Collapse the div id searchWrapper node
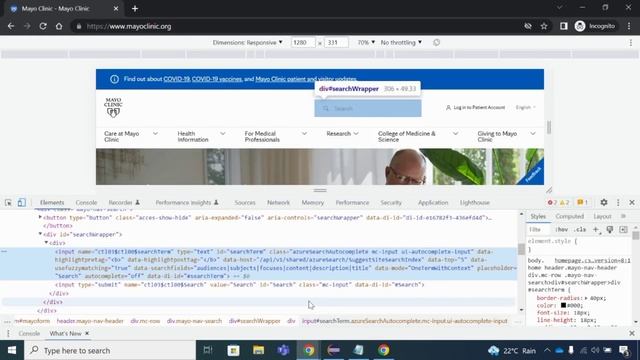This screenshot has height=360, width=640. coord(40,234)
